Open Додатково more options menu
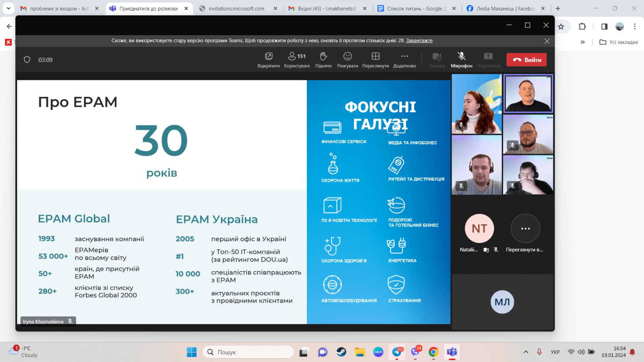 [x=405, y=60]
